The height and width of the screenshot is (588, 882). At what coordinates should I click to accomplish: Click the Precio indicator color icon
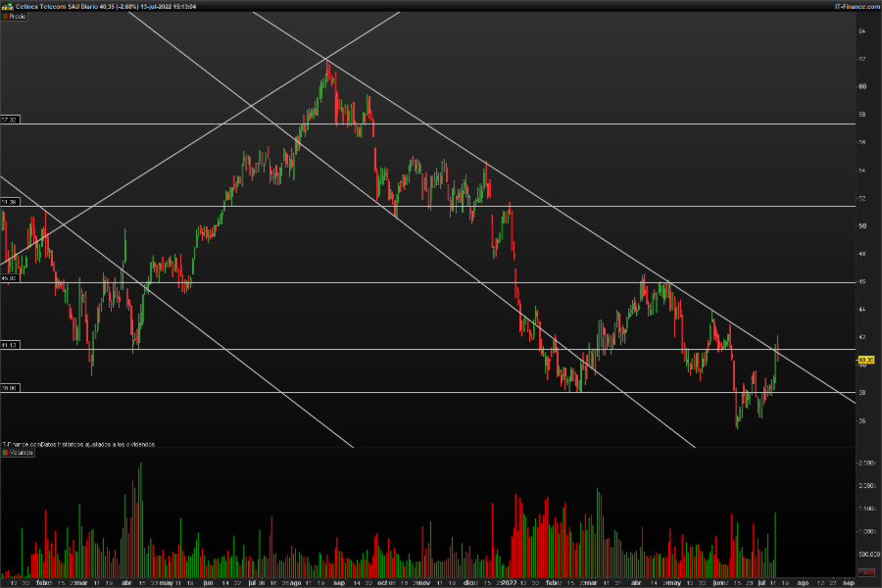click(5, 18)
